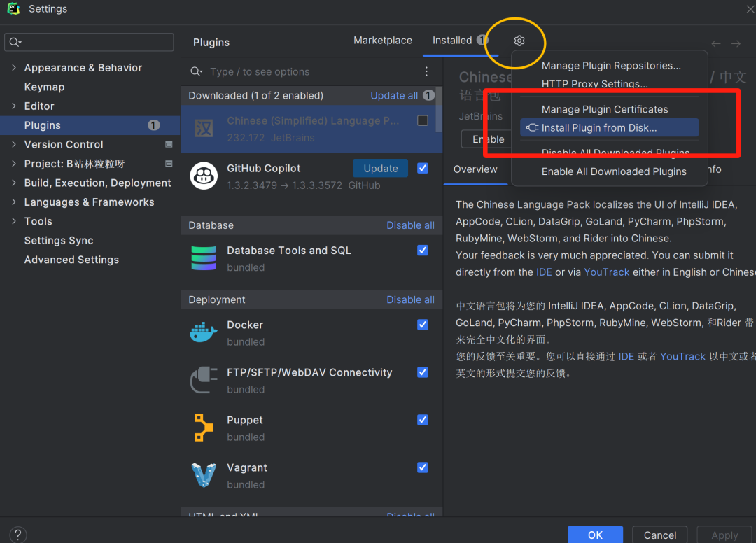Viewport: 756px width, 543px height.
Task: Click the search icon in plugin filter
Action: pos(196,72)
